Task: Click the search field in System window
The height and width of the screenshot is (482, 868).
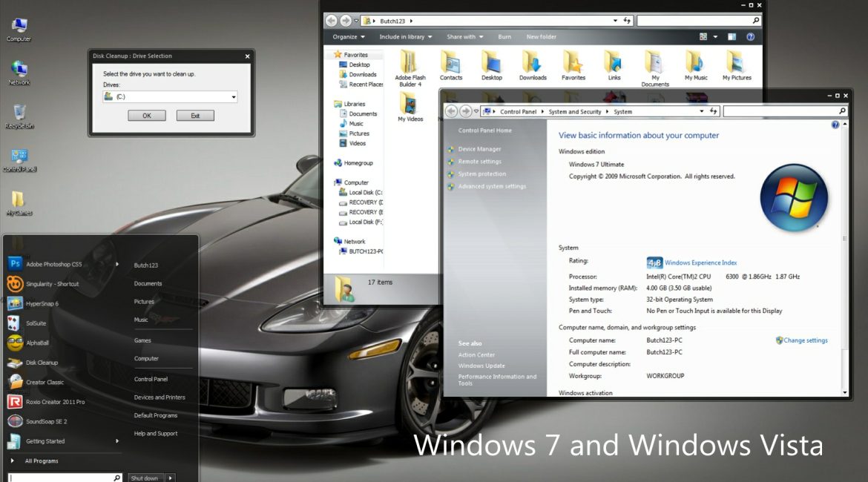Action: (785, 111)
